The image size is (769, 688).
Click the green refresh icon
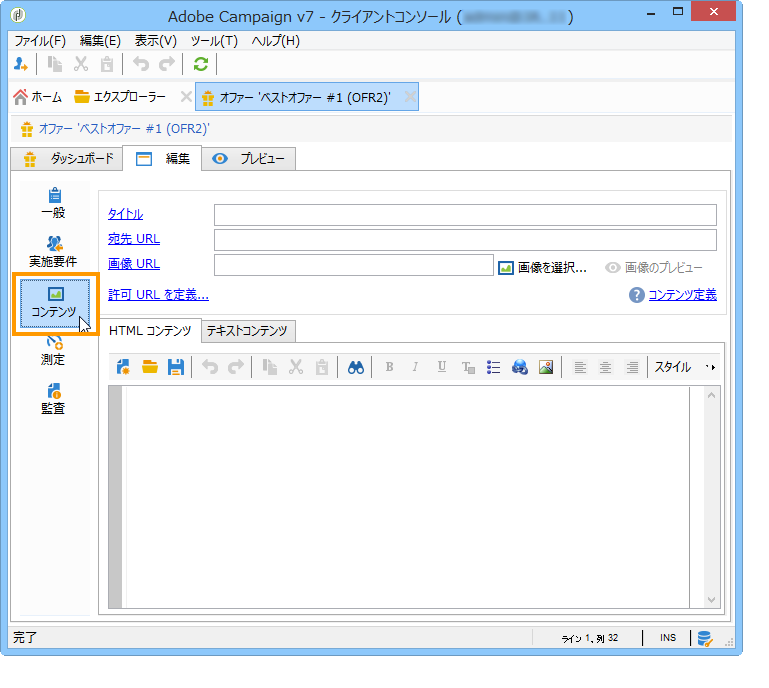coord(201,64)
